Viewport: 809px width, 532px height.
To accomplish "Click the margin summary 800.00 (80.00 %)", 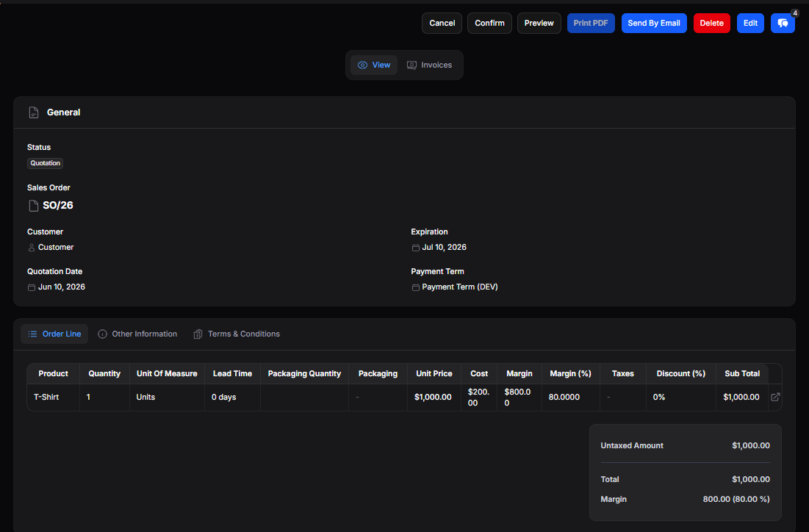I will 736,499.
